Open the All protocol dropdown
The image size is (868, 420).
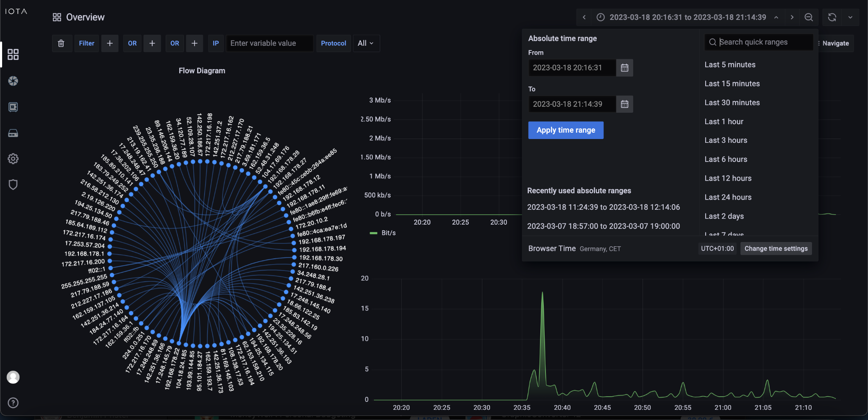tap(365, 43)
